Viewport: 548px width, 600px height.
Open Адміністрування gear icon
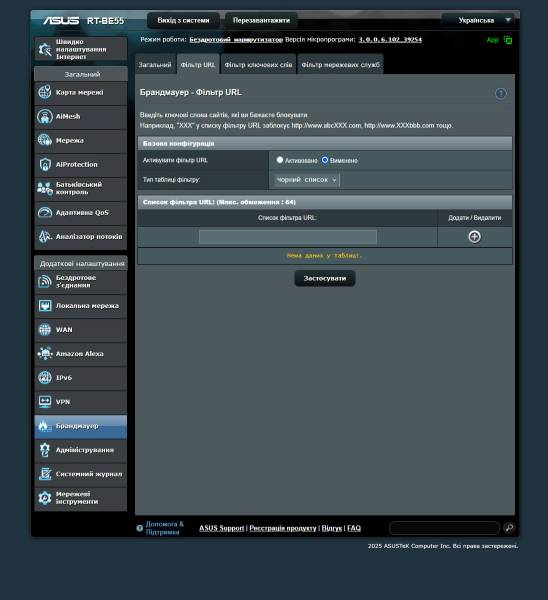coord(45,450)
